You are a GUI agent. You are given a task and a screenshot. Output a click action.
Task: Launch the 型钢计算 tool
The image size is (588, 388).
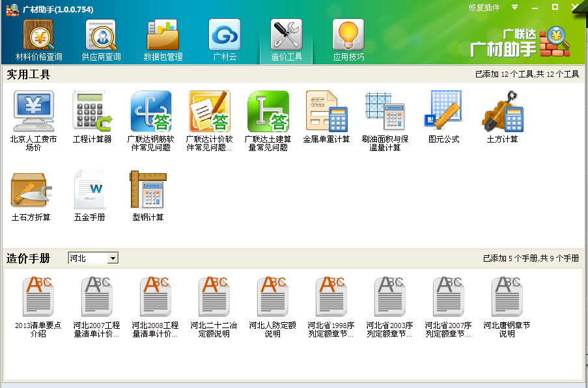pos(148,196)
